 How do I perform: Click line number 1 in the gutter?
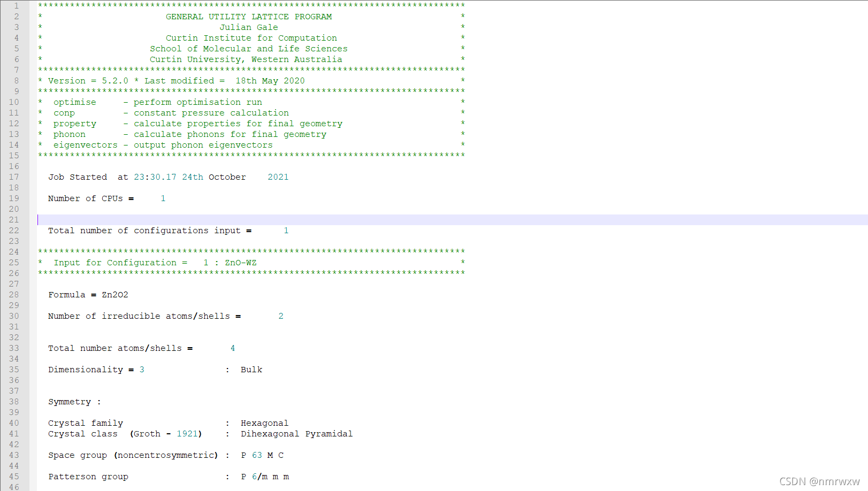tap(16, 6)
